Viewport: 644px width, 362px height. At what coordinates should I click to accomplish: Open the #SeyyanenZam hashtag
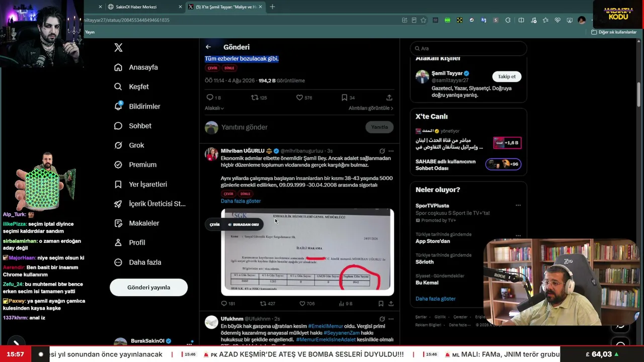coord(341,333)
